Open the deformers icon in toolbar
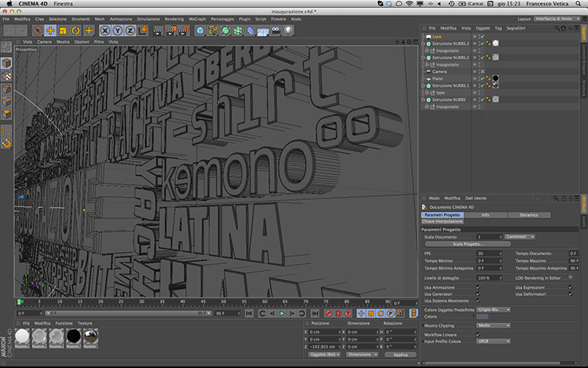 point(251,30)
